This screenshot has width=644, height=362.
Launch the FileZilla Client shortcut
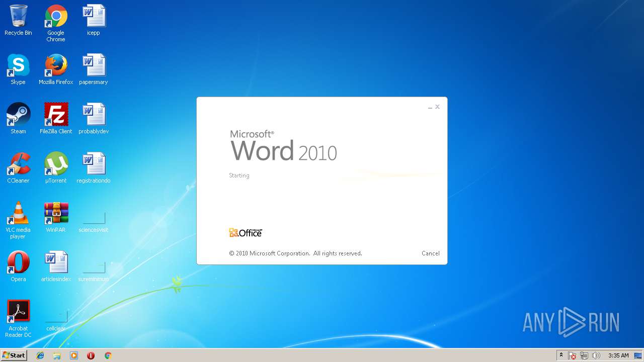(x=56, y=119)
